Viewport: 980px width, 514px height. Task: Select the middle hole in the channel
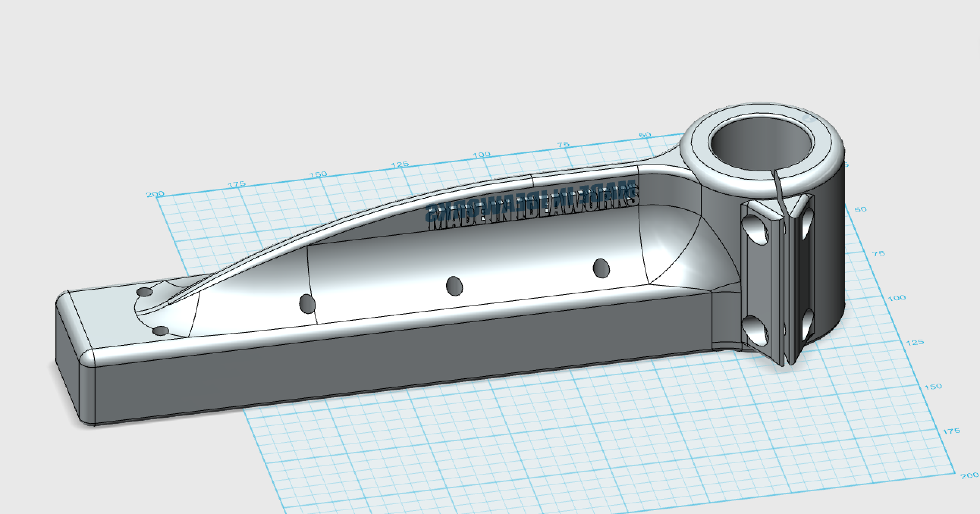pos(454,286)
